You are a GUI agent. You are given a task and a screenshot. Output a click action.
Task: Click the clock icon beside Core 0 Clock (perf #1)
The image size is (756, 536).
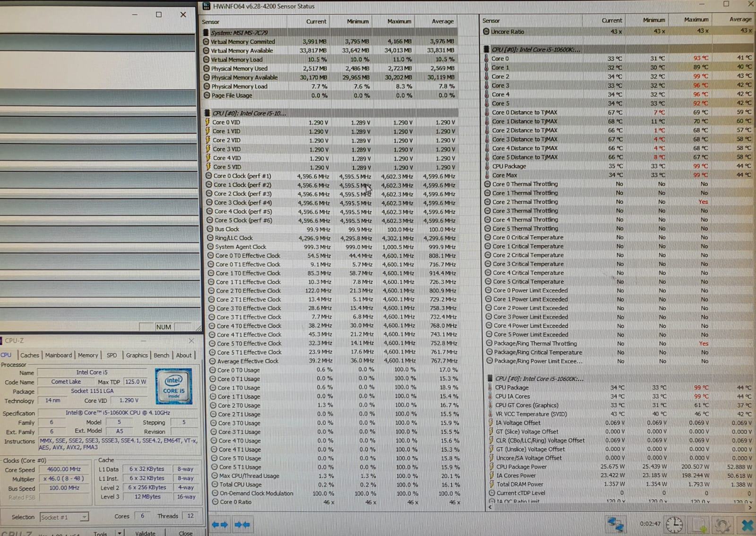209,176
